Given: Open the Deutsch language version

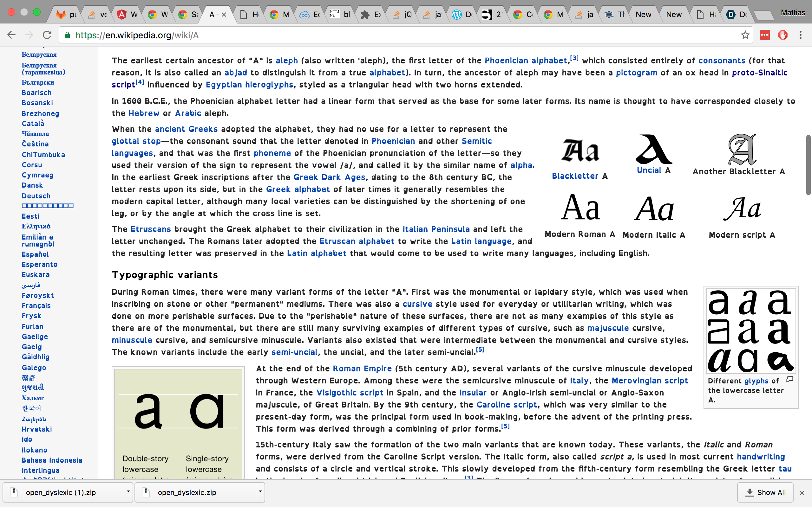Looking at the screenshot, I should tap(36, 196).
